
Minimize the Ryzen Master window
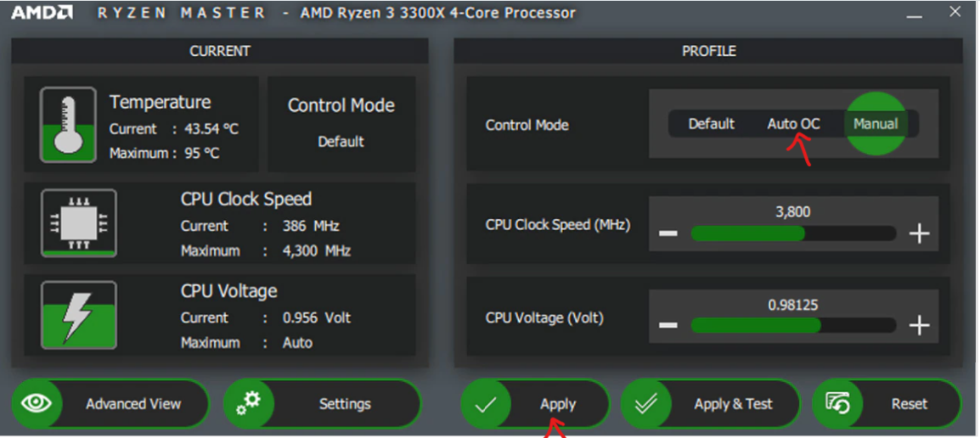pyautogui.click(x=913, y=14)
